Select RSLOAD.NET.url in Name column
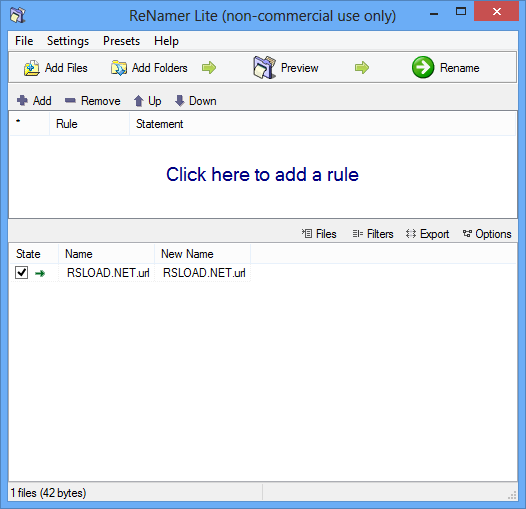Viewport: 526px width, 509px height. [x=108, y=273]
